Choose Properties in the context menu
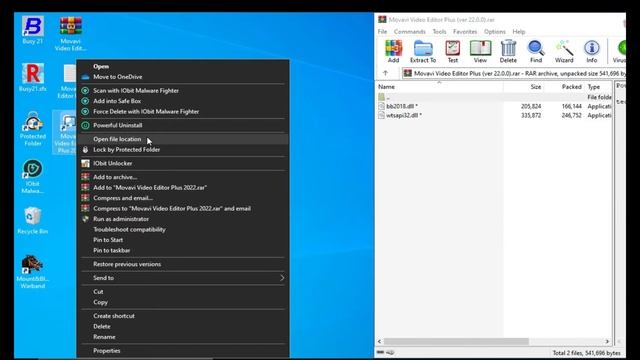The image size is (640, 360). [x=183, y=351]
